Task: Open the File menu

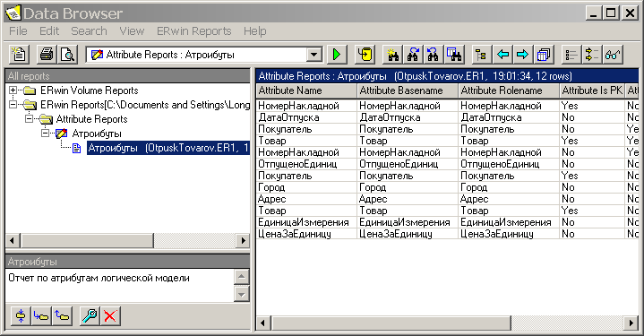Action: (18, 31)
